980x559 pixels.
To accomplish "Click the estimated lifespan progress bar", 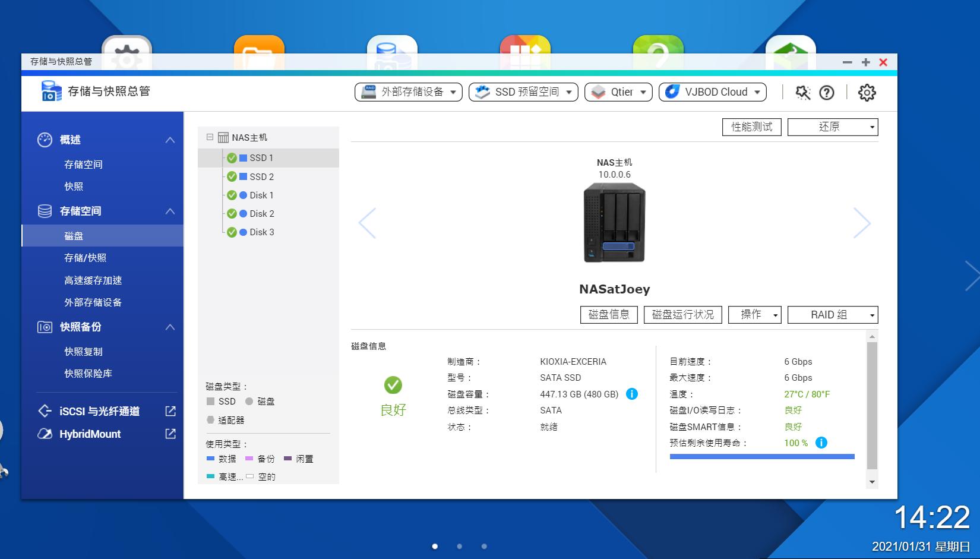I will (763, 456).
